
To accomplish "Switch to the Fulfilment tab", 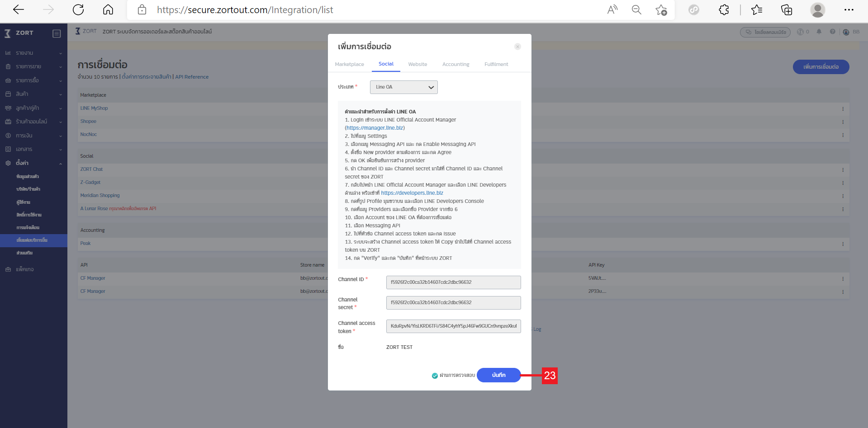I will 496,64.
